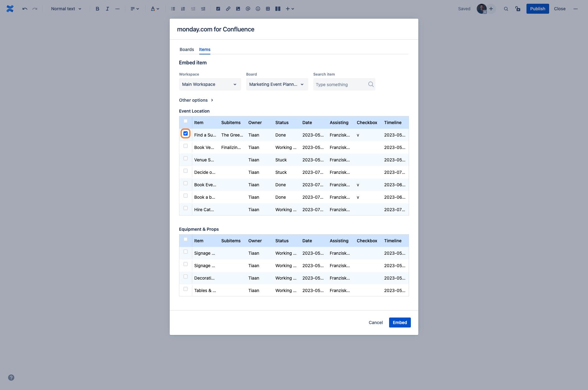Insert a table
588x390 pixels.
[268, 9]
